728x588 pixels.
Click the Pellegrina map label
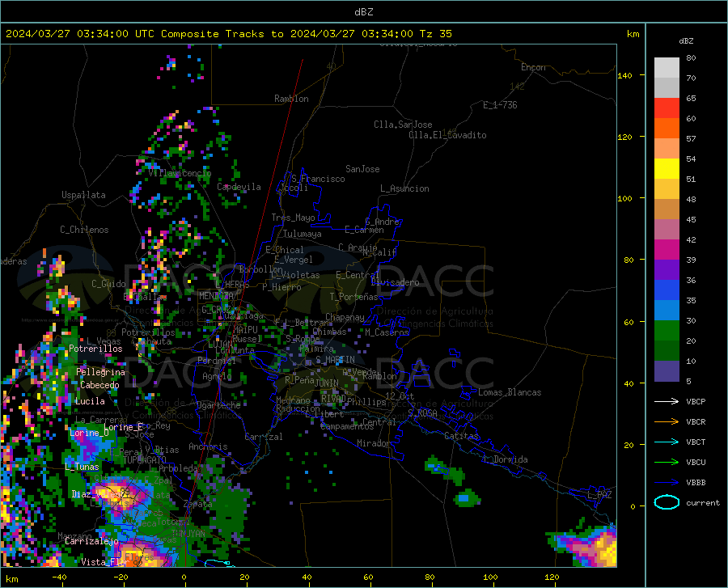(x=100, y=372)
